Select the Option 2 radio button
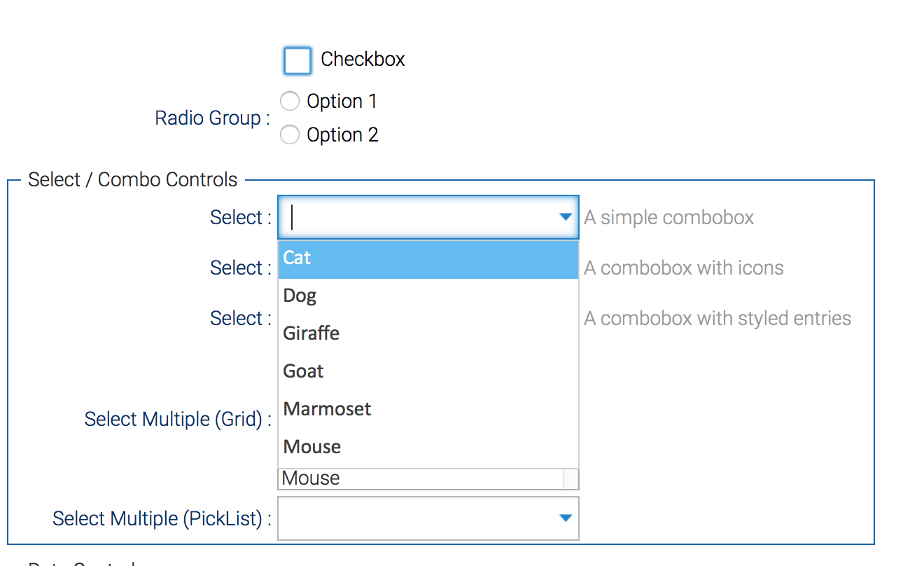924x566 pixels. [x=289, y=134]
